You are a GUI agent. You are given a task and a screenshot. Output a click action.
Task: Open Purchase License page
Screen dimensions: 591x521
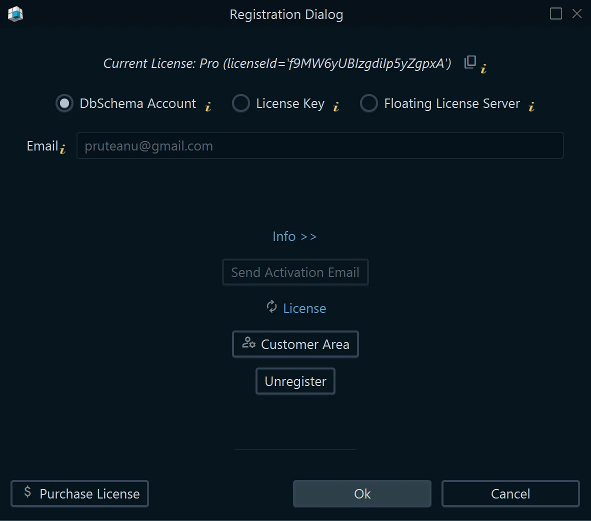(x=80, y=493)
